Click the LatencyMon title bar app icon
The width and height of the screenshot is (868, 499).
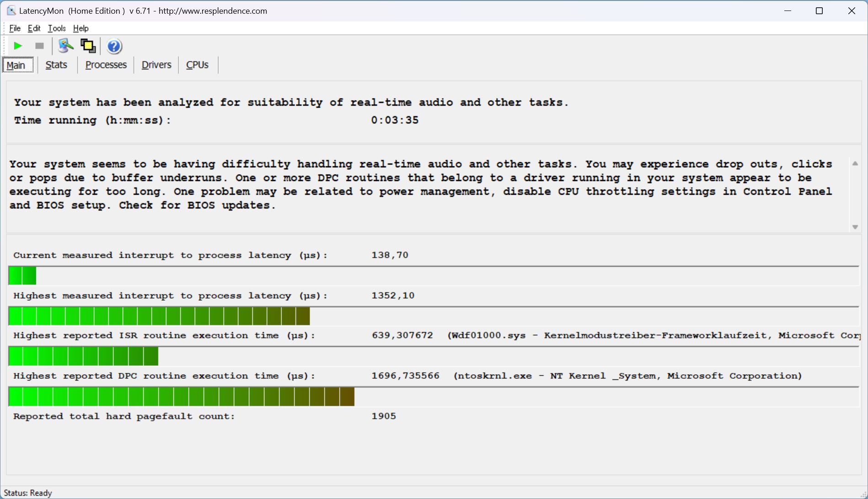(x=11, y=11)
